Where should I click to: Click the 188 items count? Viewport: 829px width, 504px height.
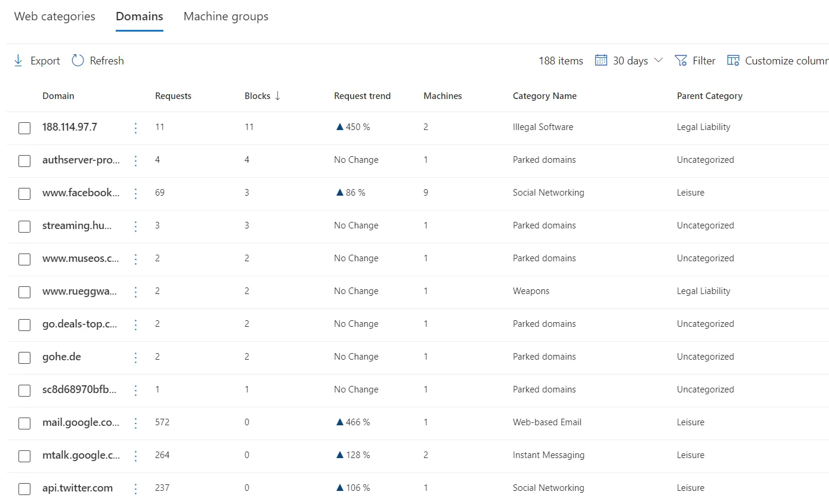click(561, 60)
